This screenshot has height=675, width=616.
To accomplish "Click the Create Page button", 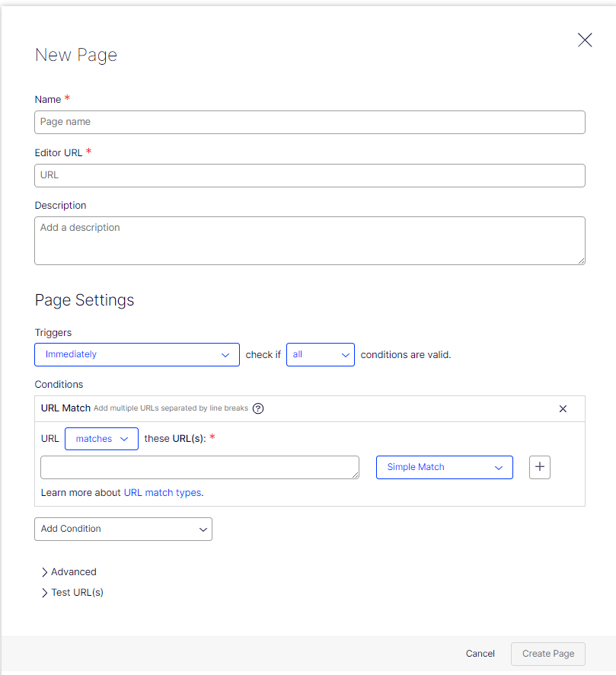I will pyautogui.click(x=547, y=654).
